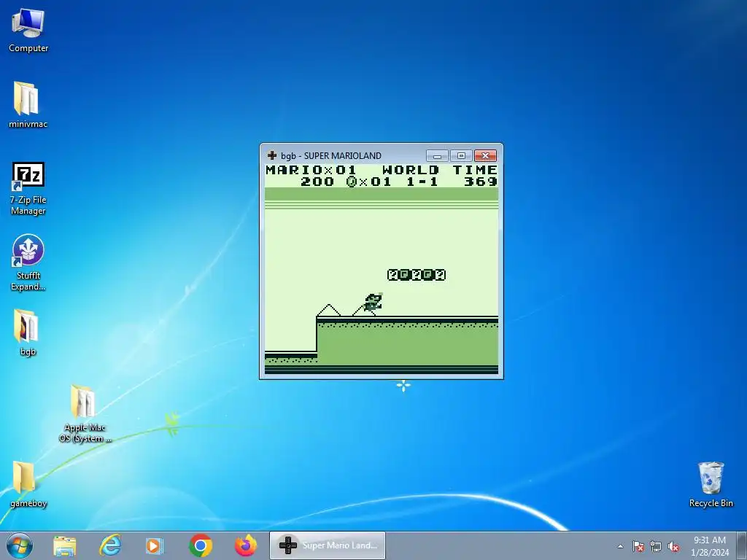Select the Apple Mac OS folder icon
This screenshot has width=747, height=560.
(85, 413)
